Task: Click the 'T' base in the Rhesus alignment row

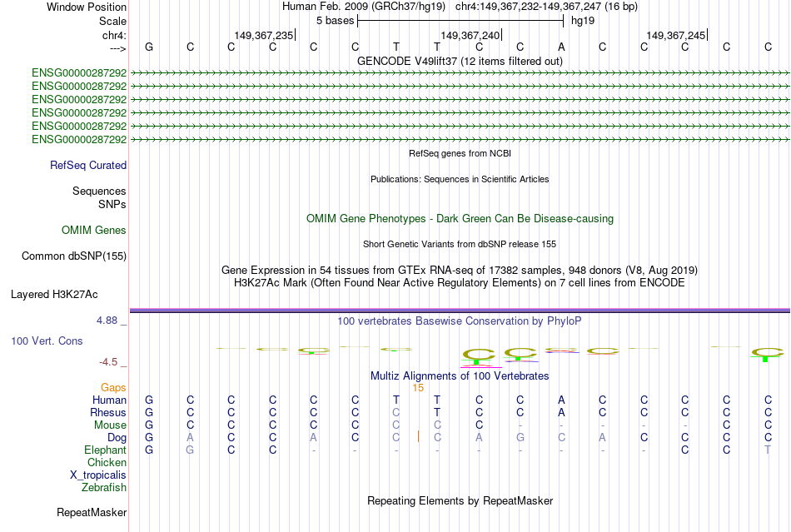Action: coord(437,412)
